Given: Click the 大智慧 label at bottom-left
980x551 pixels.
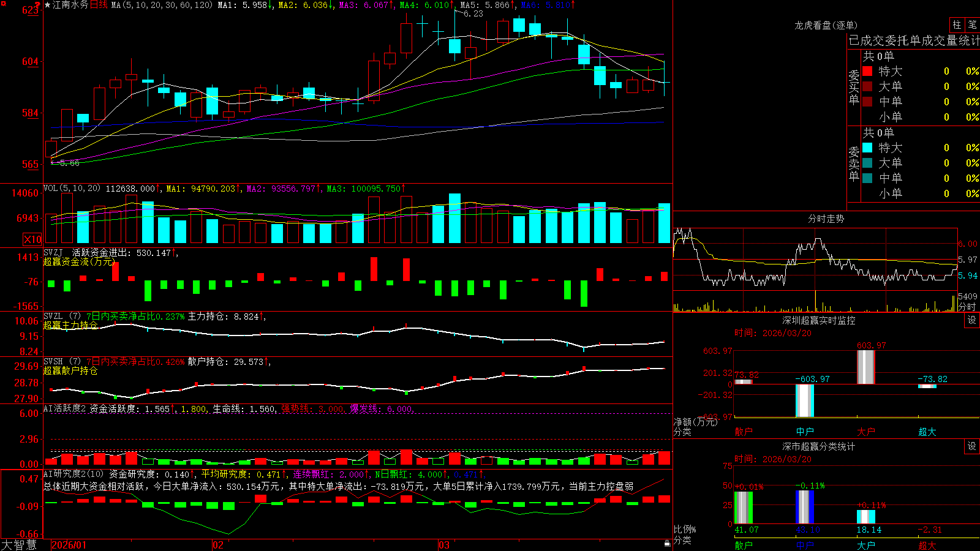Looking at the screenshot, I should click(x=19, y=545).
